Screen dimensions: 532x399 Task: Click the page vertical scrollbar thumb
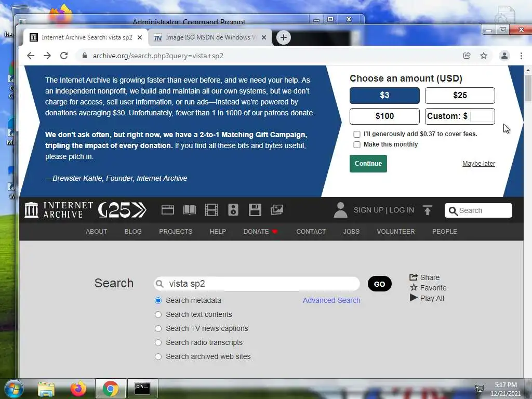[528, 88]
